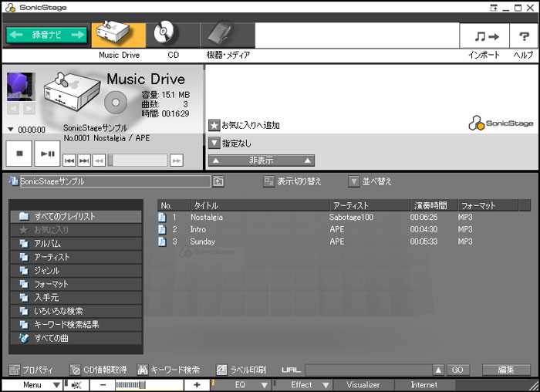Click the 編集 edit button

coord(506,370)
